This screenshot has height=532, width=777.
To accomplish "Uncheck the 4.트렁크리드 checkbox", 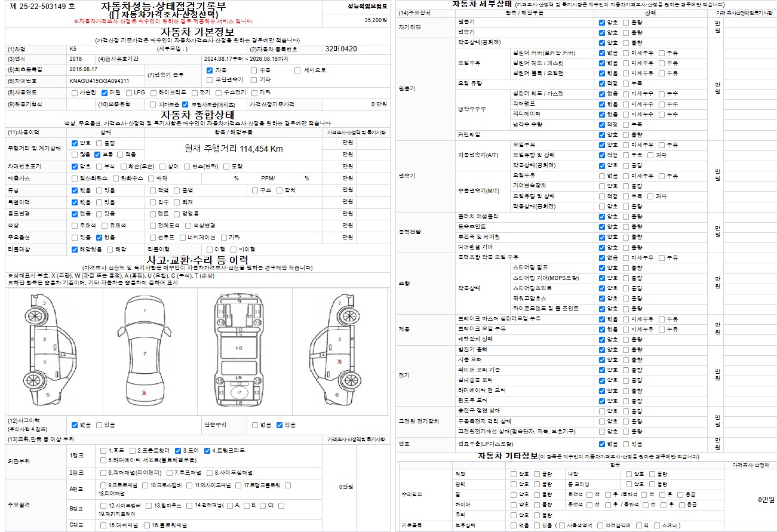I will tap(207, 451).
